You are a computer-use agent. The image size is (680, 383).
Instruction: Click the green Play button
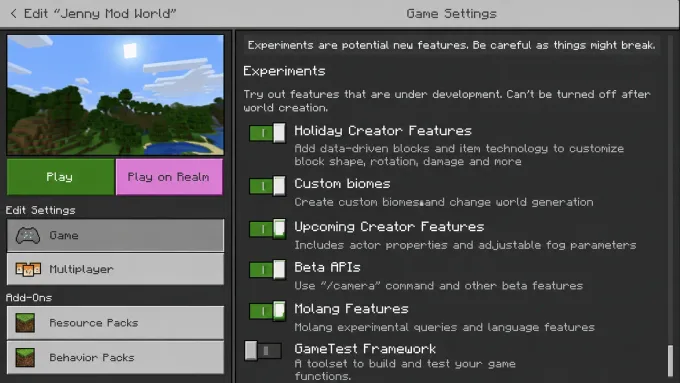[60, 177]
